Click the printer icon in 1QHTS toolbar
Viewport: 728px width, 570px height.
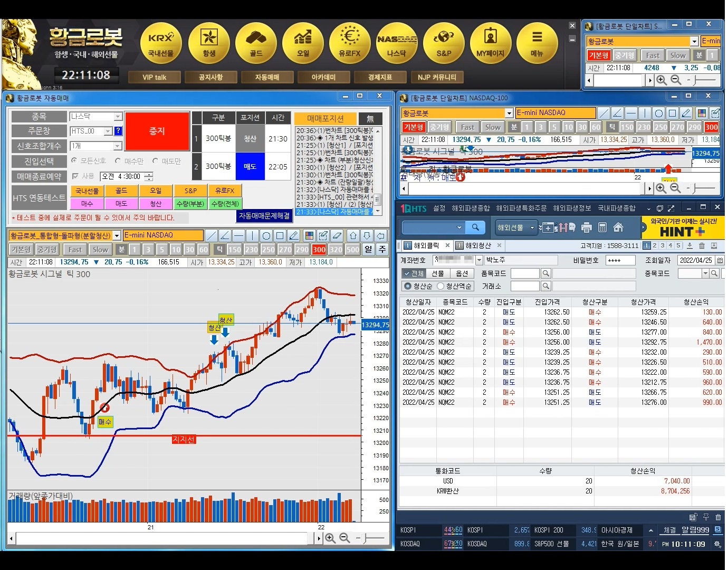[587, 227]
